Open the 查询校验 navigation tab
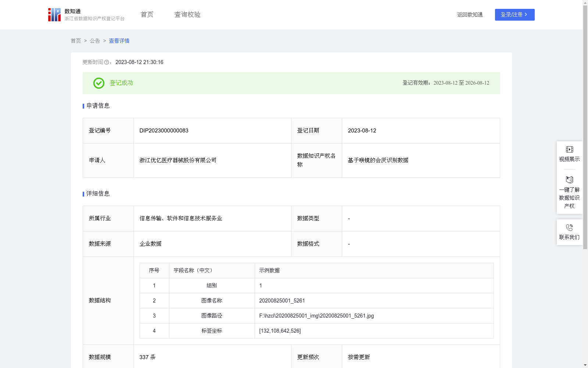Viewport: 588px width, 368px height. click(187, 15)
